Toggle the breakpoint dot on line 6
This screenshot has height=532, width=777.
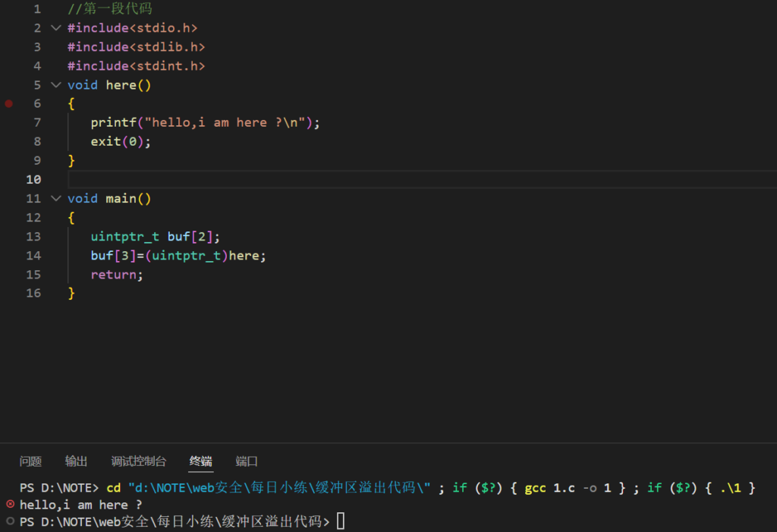click(9, 104)
